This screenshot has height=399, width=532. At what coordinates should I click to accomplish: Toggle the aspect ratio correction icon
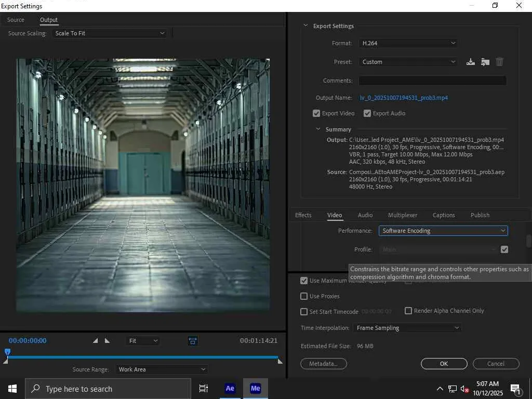[193, 341]
